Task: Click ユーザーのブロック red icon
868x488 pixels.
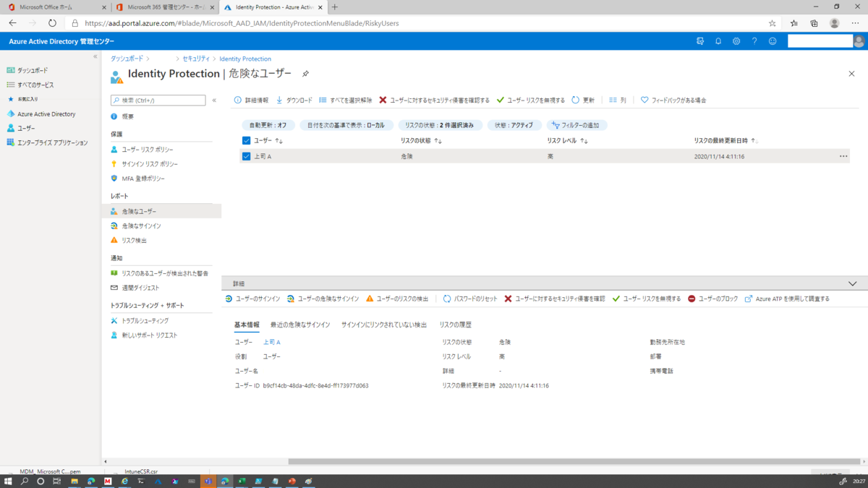Action: click(x=692, y=299)
